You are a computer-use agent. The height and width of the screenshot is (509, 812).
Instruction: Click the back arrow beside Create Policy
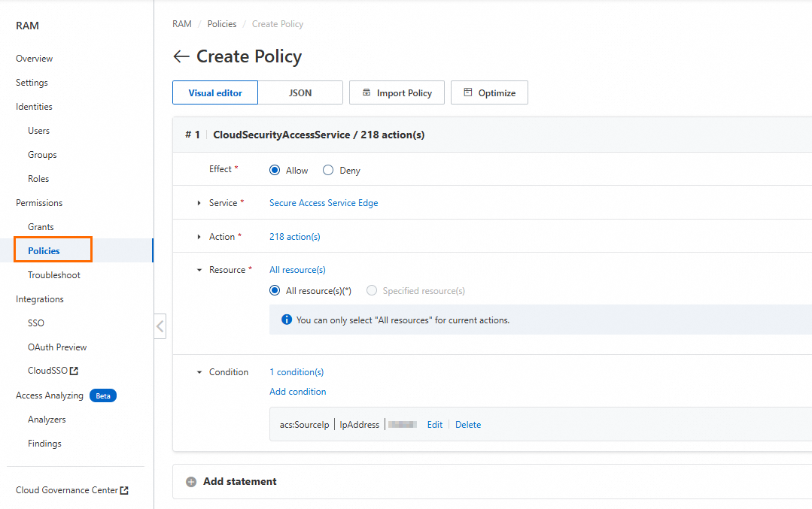point(181,56)
